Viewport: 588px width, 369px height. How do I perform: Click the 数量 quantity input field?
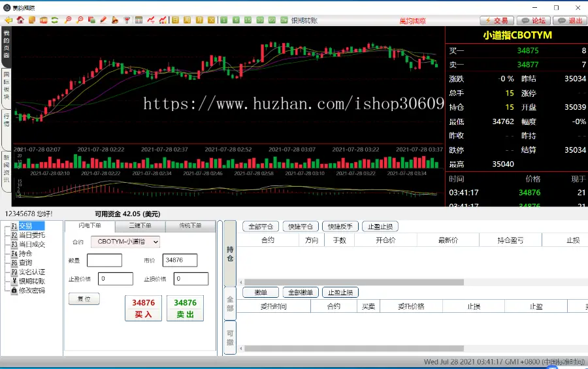[x=105, y=260]
